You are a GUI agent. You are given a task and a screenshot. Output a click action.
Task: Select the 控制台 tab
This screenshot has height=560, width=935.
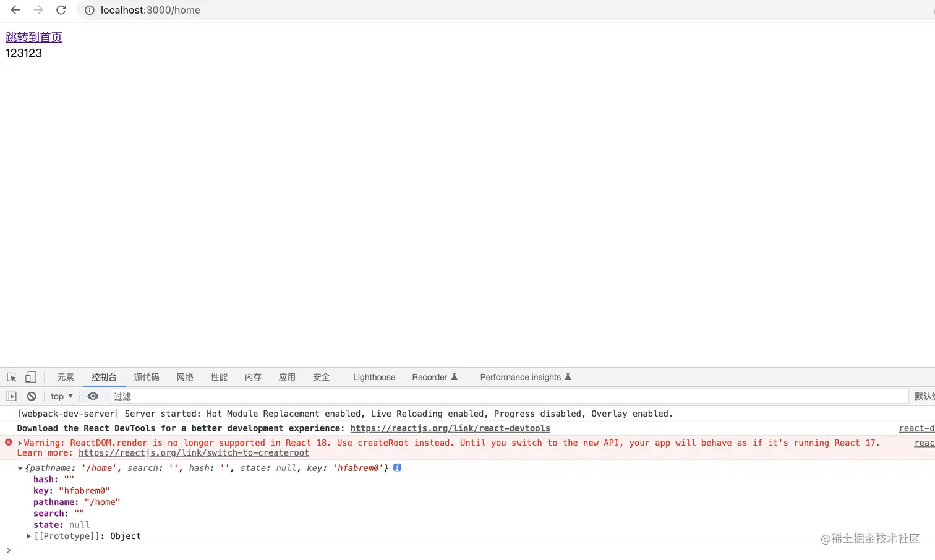click(104, 377)
